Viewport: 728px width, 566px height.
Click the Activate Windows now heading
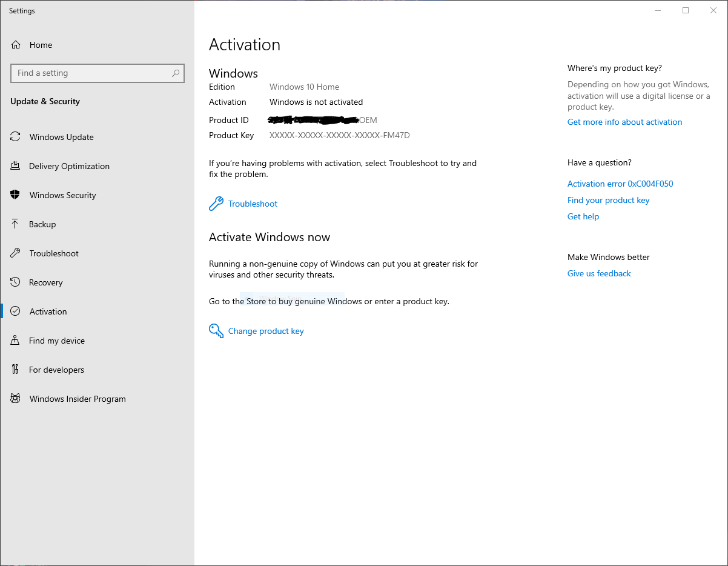pos(270,237)
